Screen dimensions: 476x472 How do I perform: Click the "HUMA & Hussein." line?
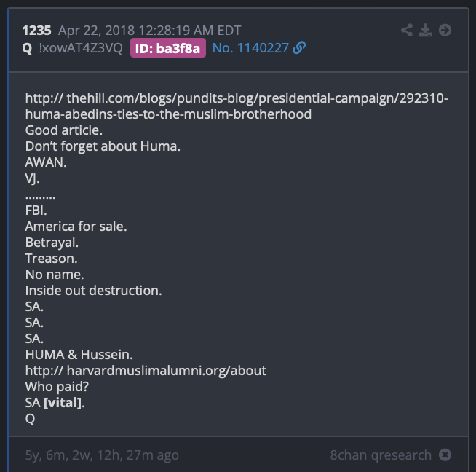(79, 355)
